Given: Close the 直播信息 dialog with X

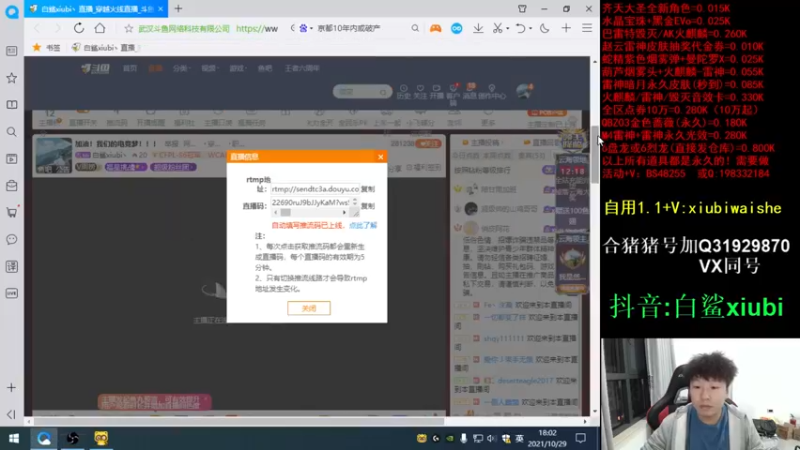Looking at the screenshot, I should pos(380,157).
